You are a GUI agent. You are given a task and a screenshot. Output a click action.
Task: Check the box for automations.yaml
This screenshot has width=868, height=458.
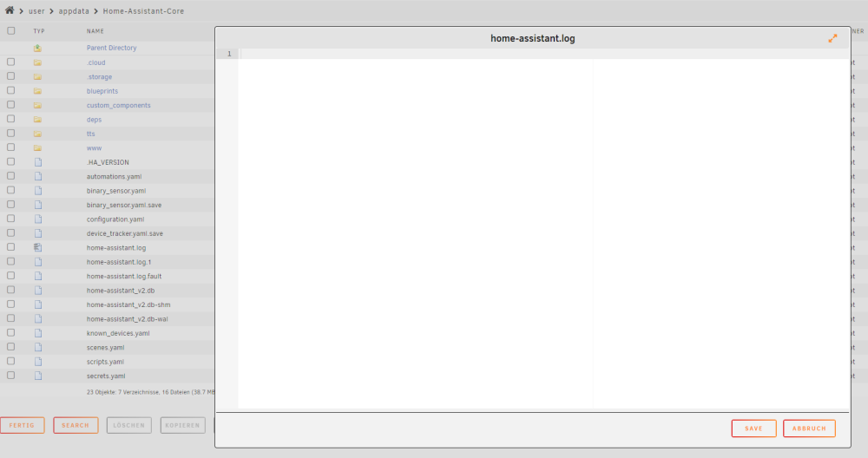(x=11, y=176)
